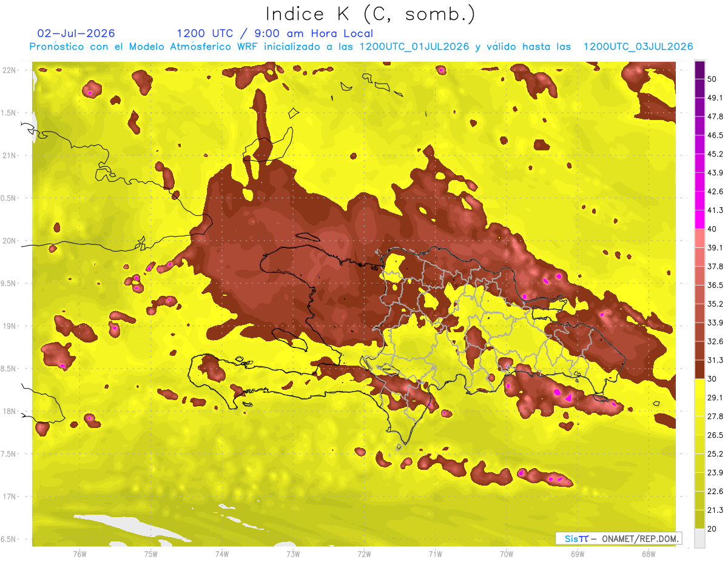The width and height of the screenshot is (728, 562).
Task: Click colorbar value "20"
Action: [x=712, y=528]
